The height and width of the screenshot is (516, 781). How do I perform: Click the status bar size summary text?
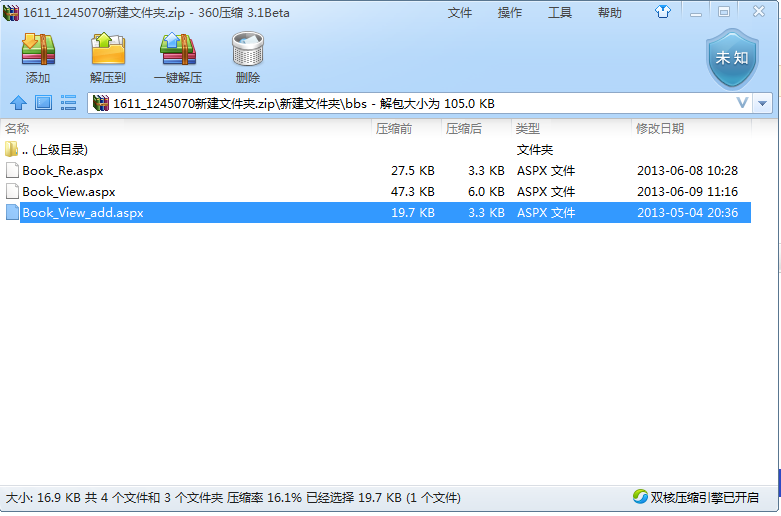[233, 497]
